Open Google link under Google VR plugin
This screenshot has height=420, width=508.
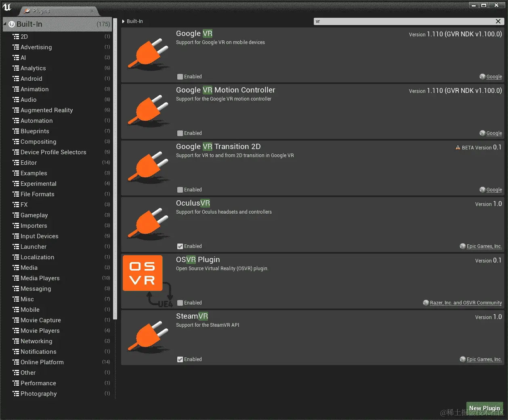pos(494,77)
